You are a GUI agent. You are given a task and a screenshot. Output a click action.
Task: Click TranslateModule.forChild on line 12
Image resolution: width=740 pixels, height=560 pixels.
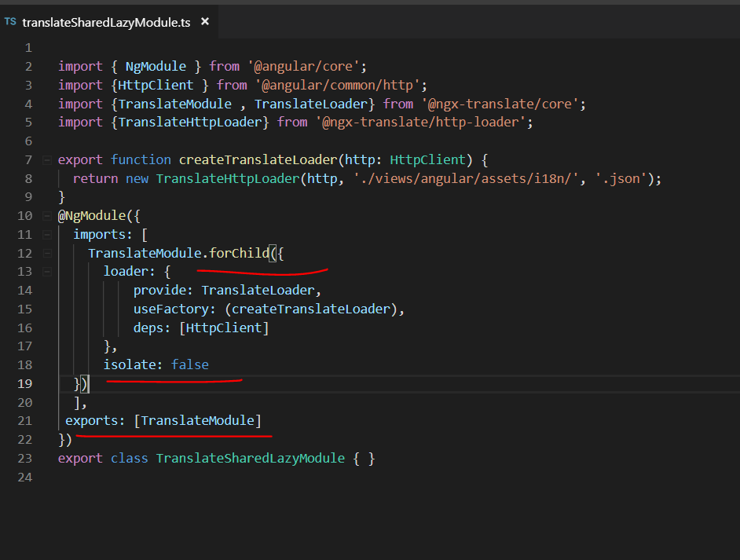(178, 254)
